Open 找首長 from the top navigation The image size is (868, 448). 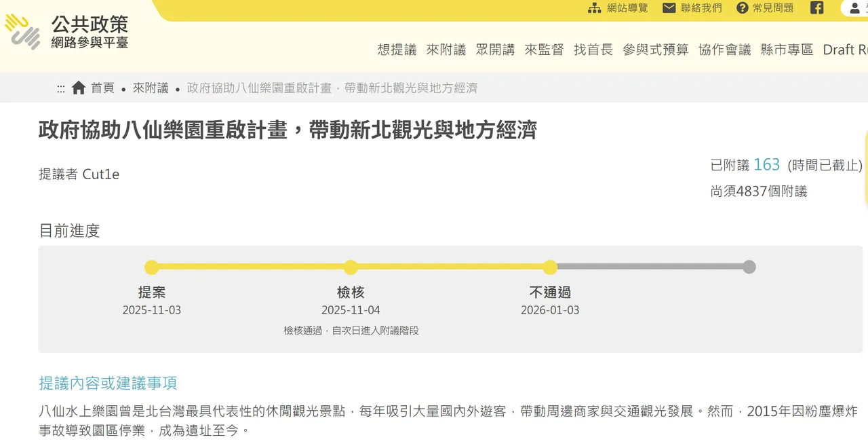click(593, 50)
